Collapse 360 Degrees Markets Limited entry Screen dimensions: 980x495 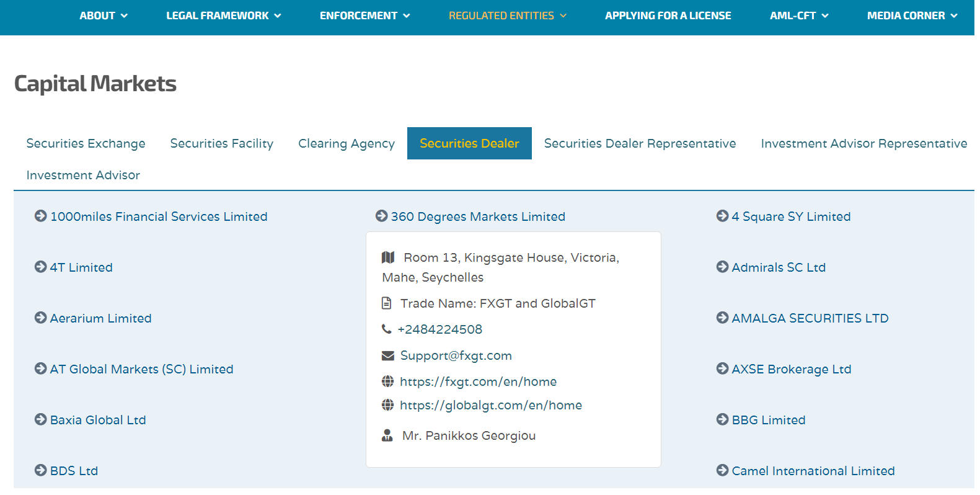coord(478,216)
